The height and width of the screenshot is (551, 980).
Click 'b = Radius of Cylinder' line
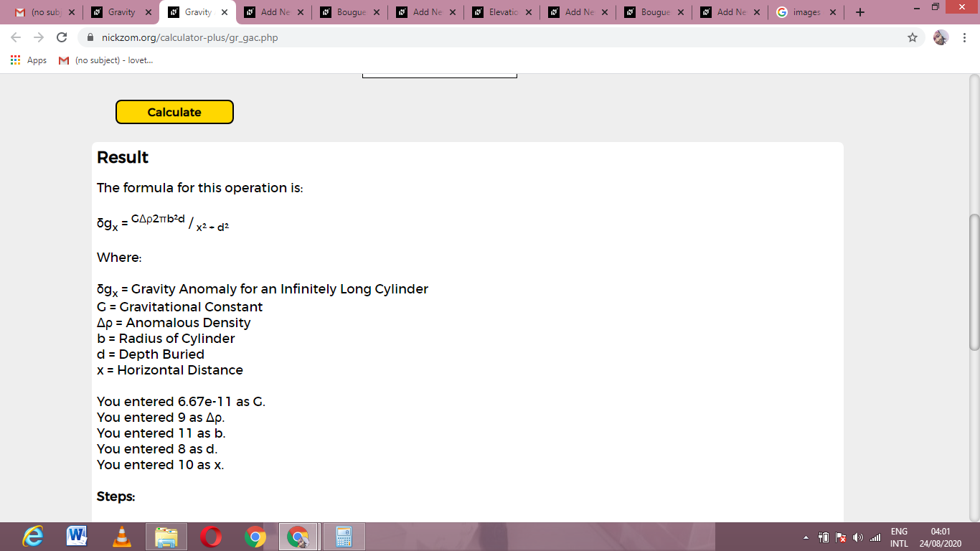[166, 339]
